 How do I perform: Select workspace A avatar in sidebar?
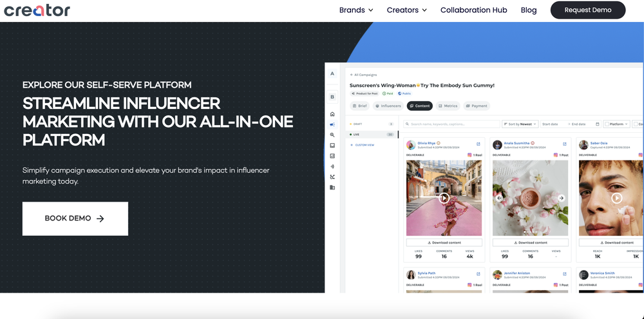[332, 73]
